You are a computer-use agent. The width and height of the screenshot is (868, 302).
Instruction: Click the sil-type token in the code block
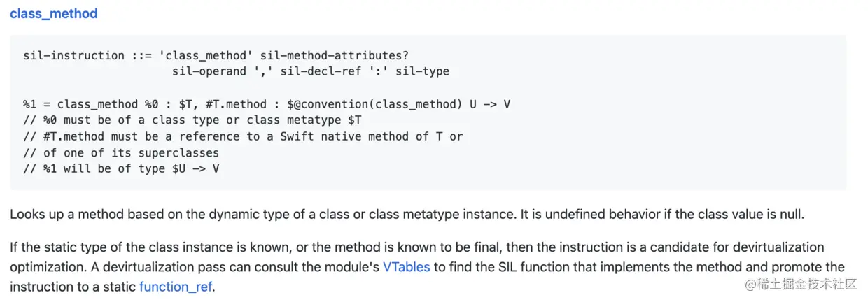tap(422, 71)
